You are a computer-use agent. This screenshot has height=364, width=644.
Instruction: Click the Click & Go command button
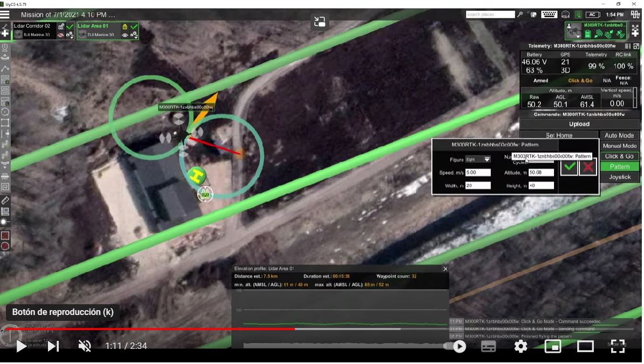pos(619,156)
